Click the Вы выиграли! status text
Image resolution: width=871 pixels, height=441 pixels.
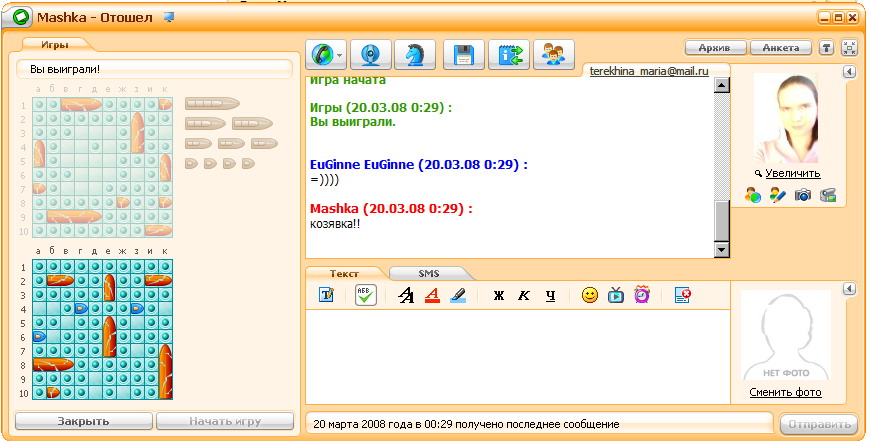(x=65, y=69)
